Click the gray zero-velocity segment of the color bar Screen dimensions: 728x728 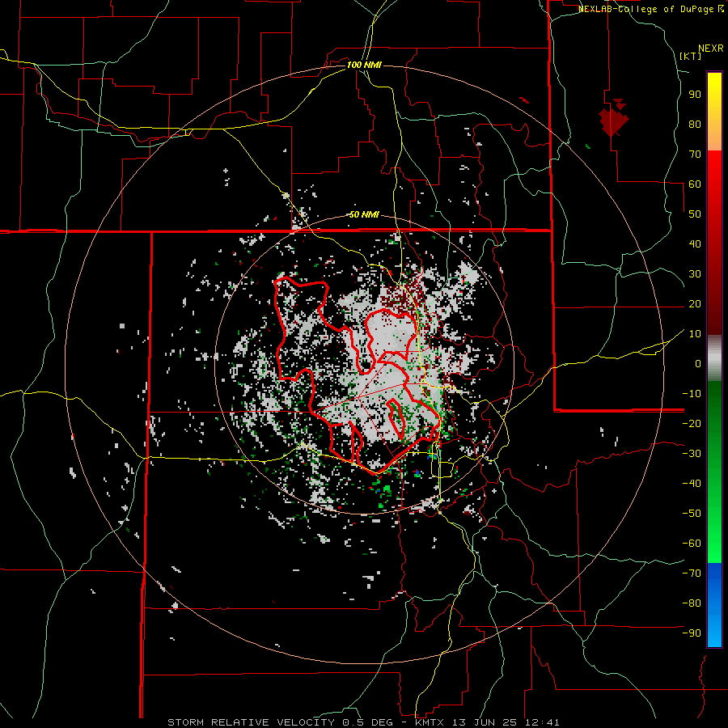[x=714, y=358]
